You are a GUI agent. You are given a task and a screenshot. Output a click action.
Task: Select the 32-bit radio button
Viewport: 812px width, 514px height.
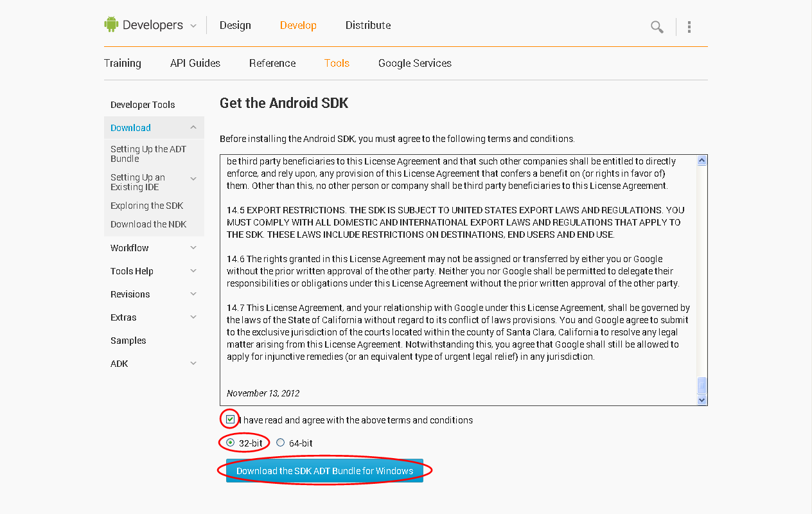tap(231, 443)
